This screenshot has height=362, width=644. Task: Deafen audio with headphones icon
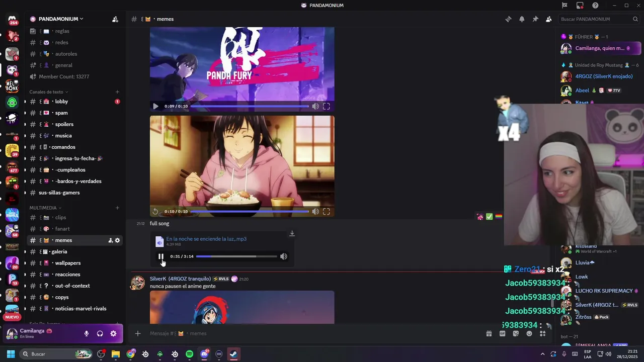coord(100,333)
